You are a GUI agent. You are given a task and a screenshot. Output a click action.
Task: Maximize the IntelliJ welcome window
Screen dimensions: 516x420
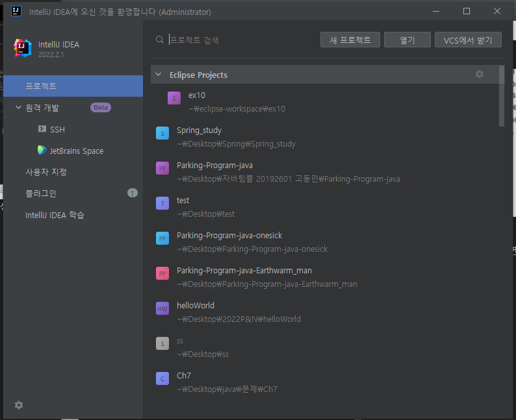click(467, 11)
